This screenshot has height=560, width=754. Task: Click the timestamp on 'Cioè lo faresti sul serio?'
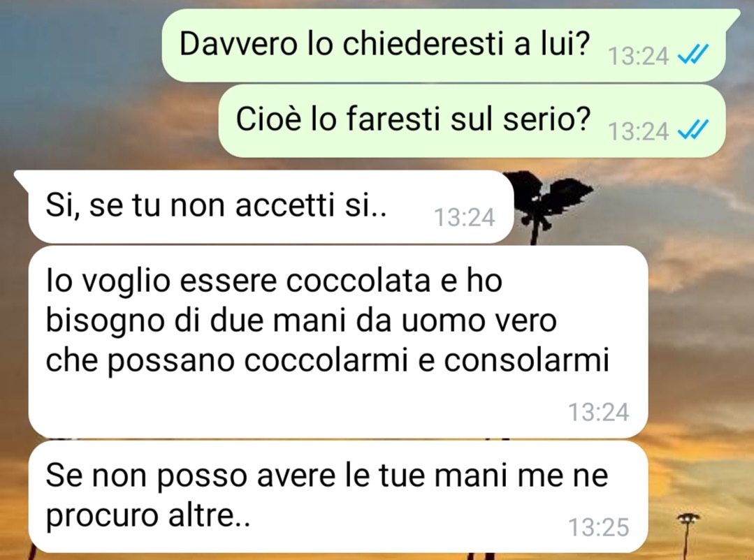pyautogui.click(x=639, y=131)
